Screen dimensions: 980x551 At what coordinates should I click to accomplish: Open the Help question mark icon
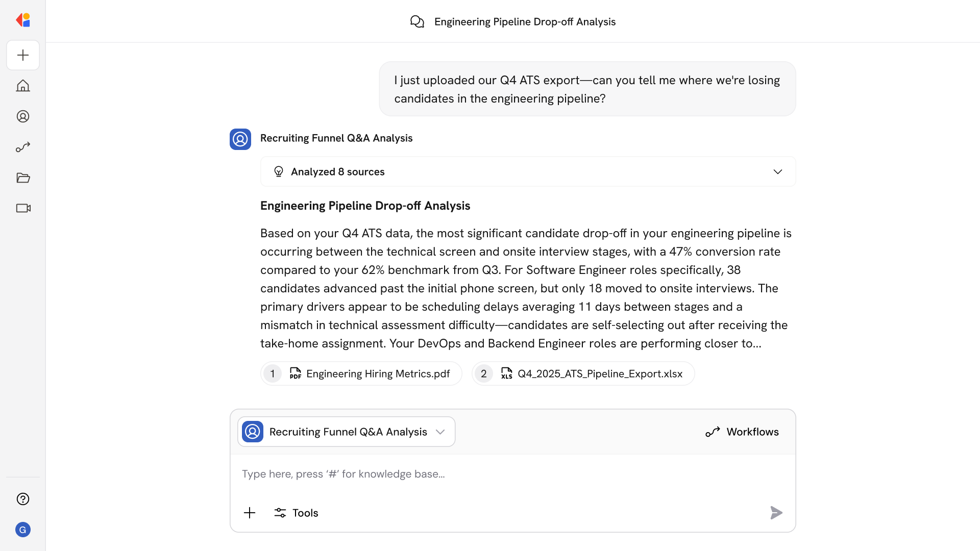click(22, 499)
